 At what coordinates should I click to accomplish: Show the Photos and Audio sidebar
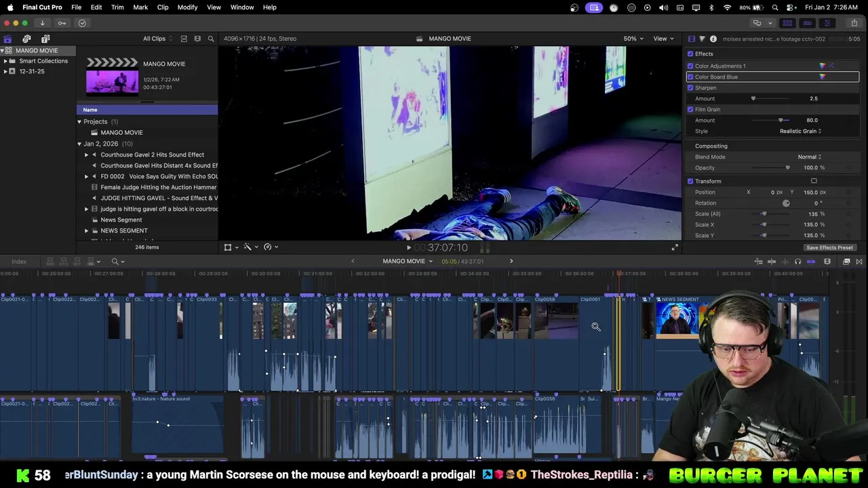pos(26,39)
